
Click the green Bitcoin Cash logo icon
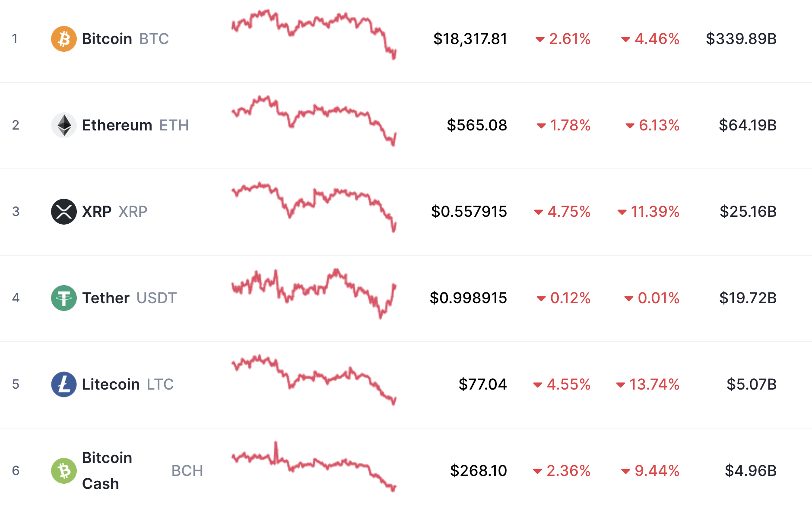tap(64, 471)
